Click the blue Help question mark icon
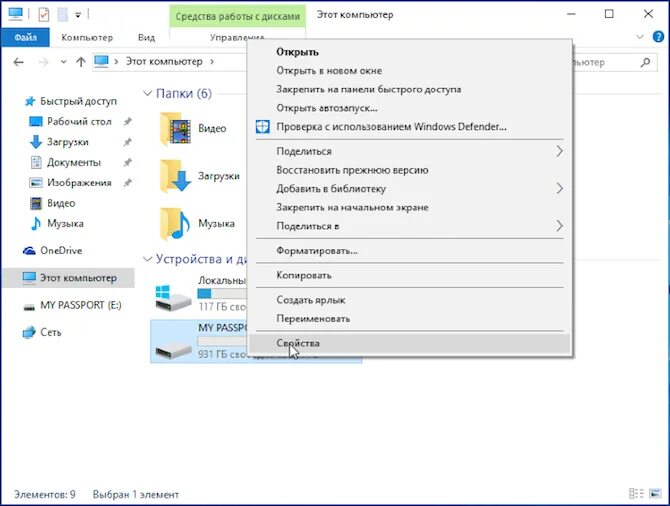Image resolution: width=670 pixels, height=506 pixels. click(658, 37)
